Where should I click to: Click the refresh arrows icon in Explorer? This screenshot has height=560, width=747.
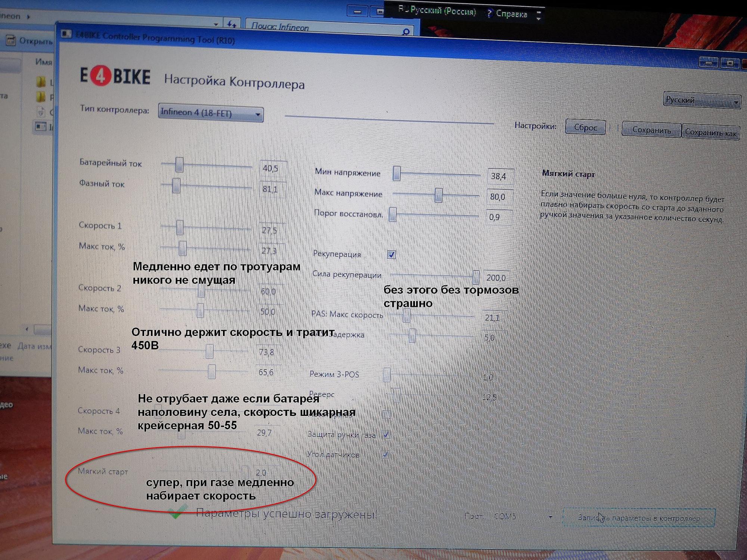[x=232, y=25]
